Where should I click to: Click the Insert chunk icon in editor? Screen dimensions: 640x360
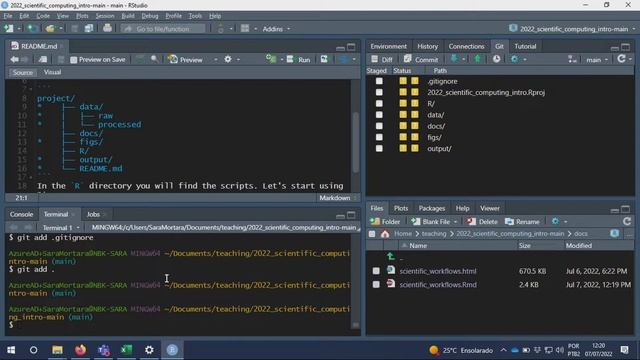pos(271,59)
